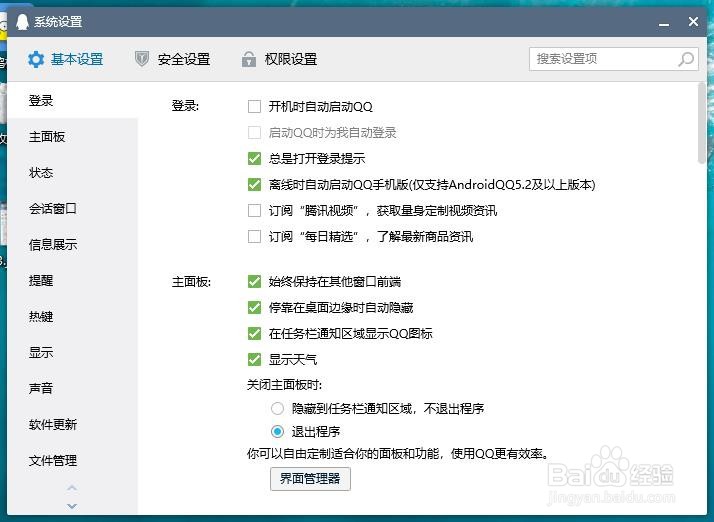Click the padlock icon for 权限设置

coord(249,59)
